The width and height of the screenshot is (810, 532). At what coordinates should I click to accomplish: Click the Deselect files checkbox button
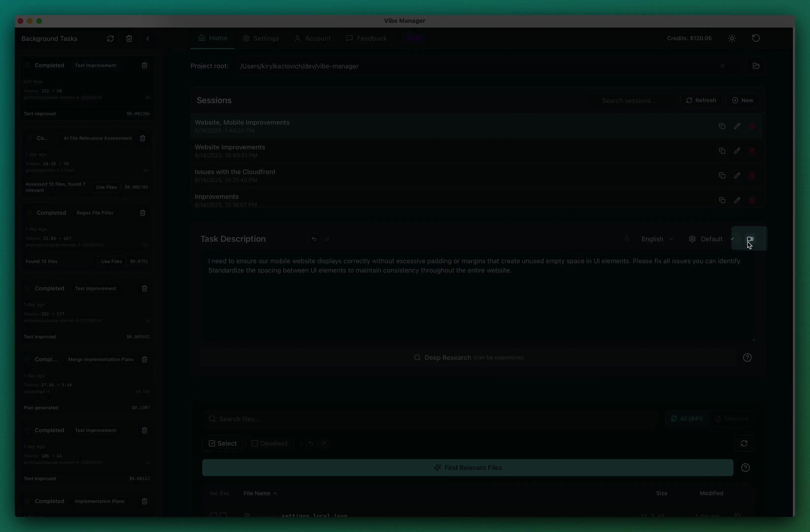[x=269, y=444]
